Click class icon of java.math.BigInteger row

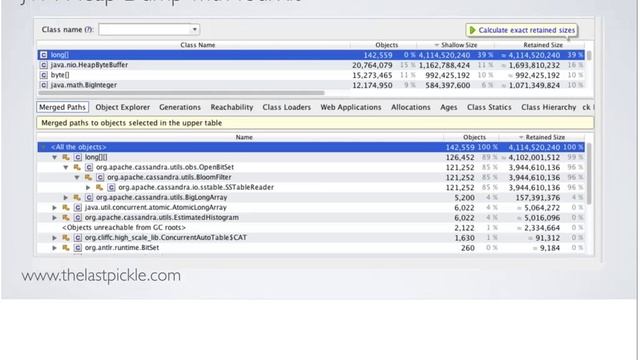click(44, 85)
